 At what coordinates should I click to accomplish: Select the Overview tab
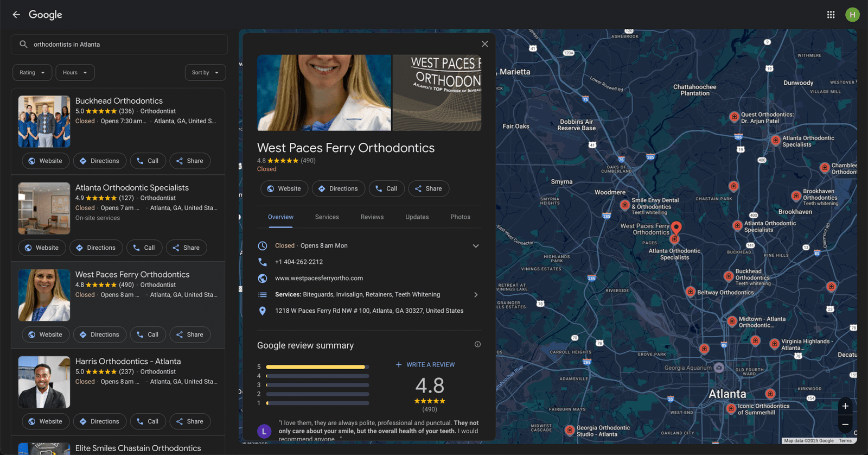coord(280,217)
